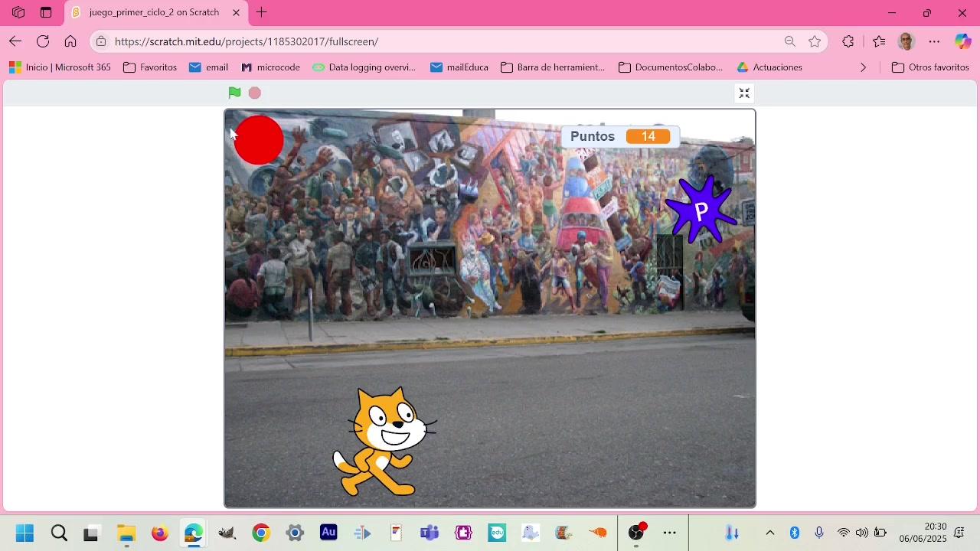Open Copilot in Edge

(962, 41)
